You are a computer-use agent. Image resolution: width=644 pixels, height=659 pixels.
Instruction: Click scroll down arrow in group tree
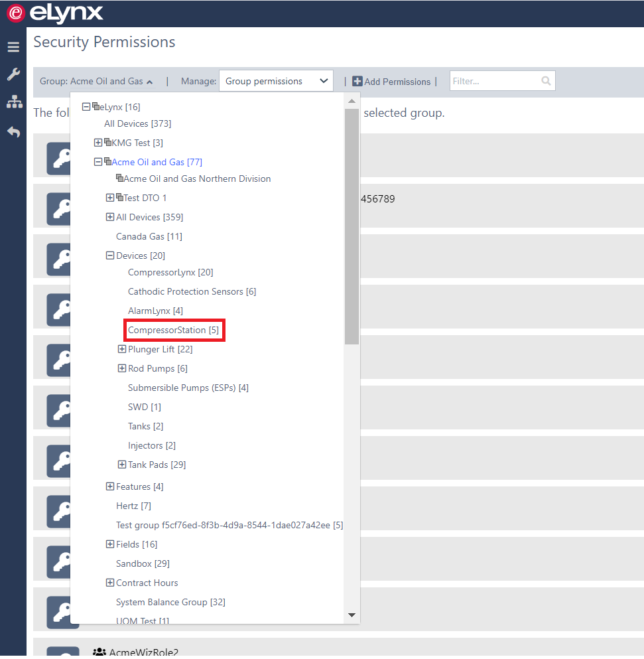click(352, 615)
